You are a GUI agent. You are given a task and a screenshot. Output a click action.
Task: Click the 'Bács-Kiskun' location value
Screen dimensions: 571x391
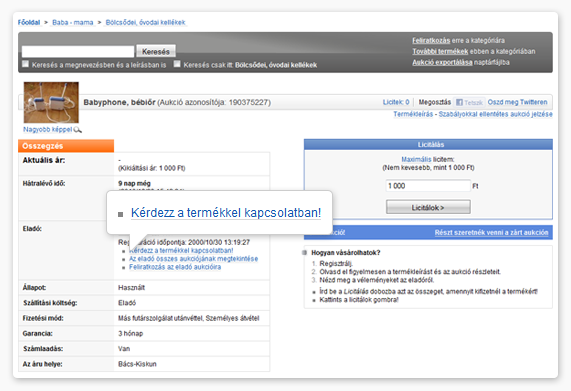point(137,364)
